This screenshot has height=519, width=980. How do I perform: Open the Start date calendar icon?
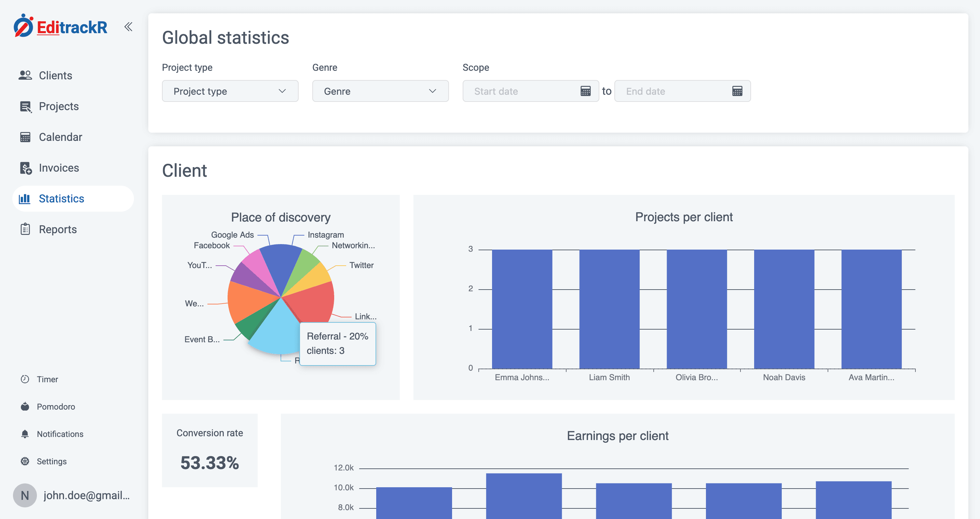(x=585, y=91)
